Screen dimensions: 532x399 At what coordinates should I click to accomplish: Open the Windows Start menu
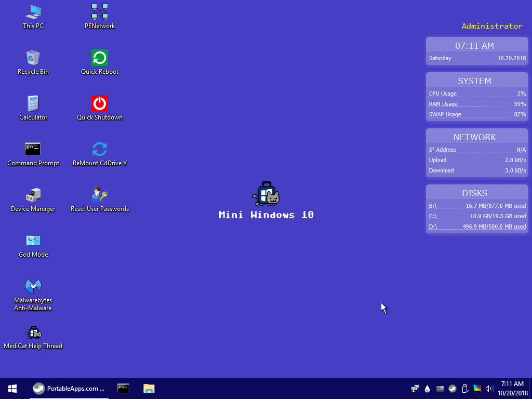(12, 389)
